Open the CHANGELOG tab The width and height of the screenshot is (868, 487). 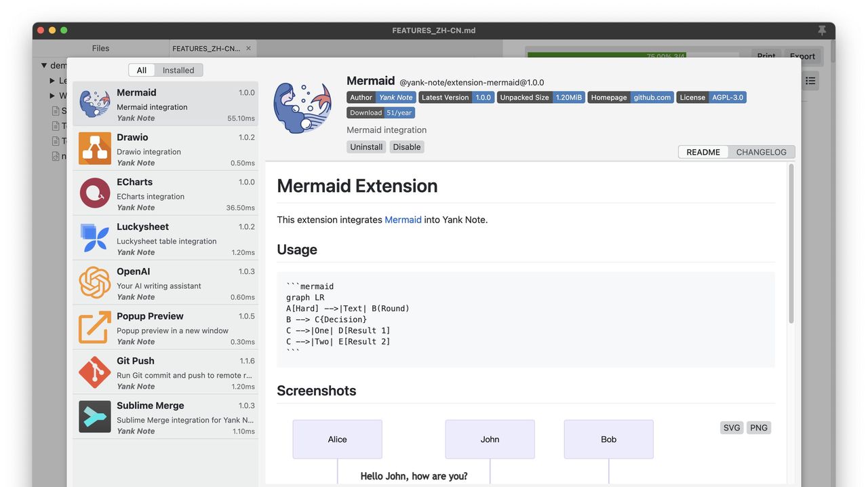click(x=761, y=152)
